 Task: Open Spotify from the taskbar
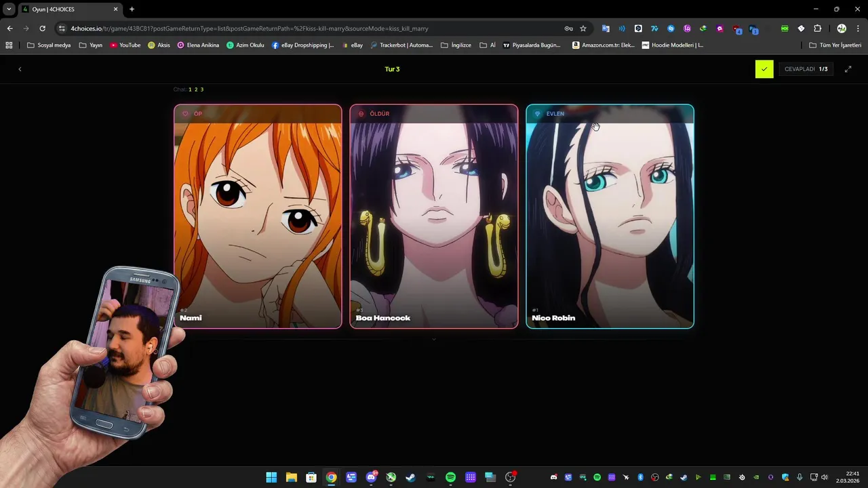tap(450, 477)
